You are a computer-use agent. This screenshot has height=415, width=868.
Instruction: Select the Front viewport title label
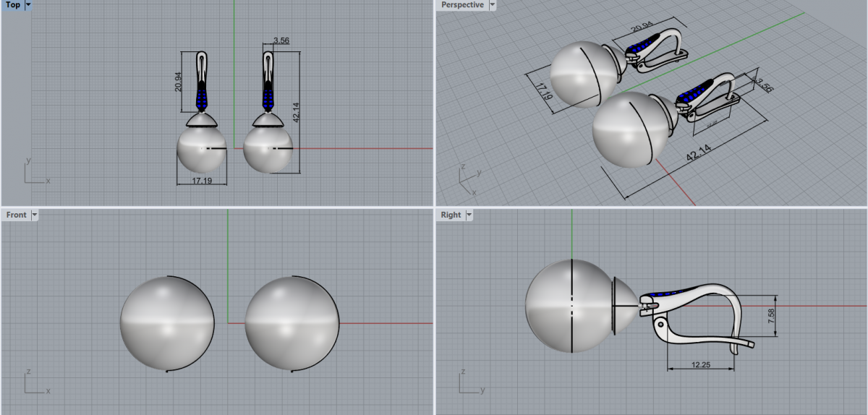pos(16,215)
